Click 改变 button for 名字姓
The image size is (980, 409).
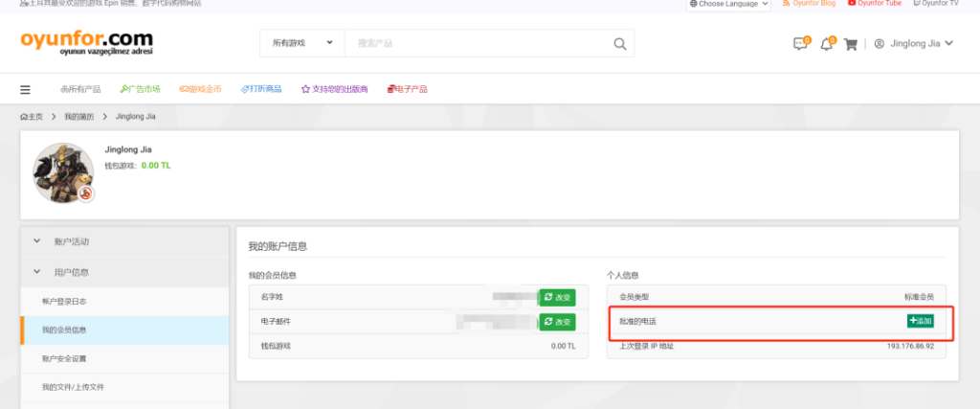557,298
